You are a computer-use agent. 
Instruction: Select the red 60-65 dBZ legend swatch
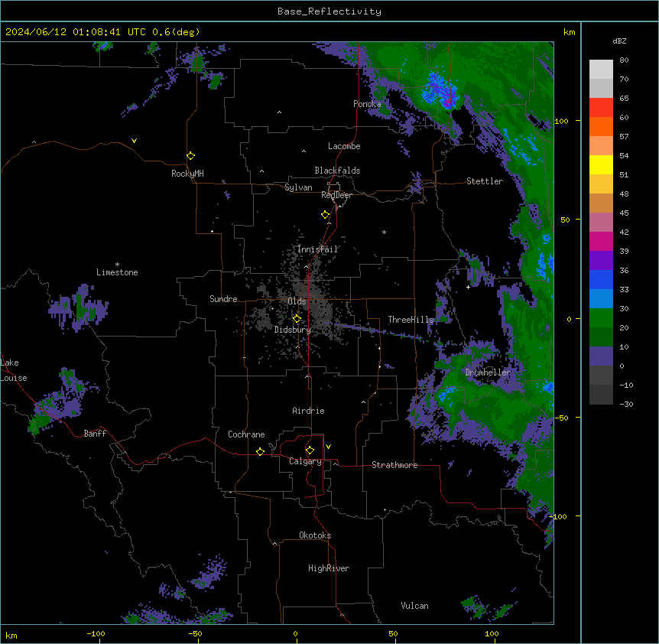(601, 107)
